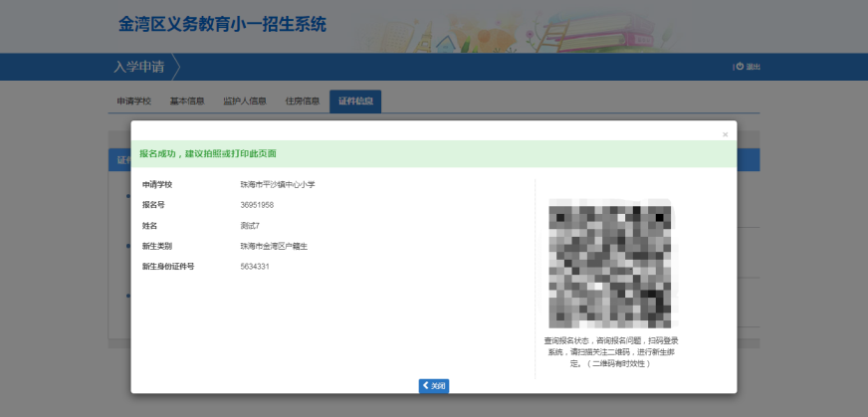
Task: Click the 入学申请 breadcrumb heading
Action: (139, 67)
